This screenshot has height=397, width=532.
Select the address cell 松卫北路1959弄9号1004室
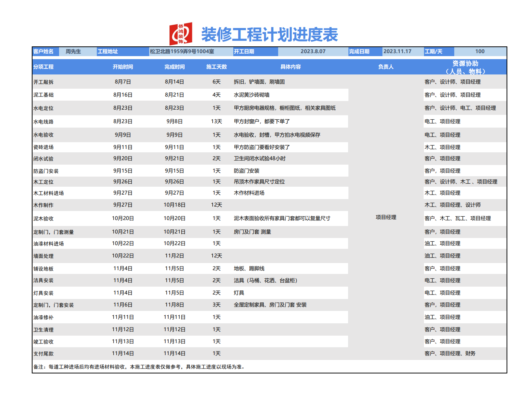click(182, 52)
